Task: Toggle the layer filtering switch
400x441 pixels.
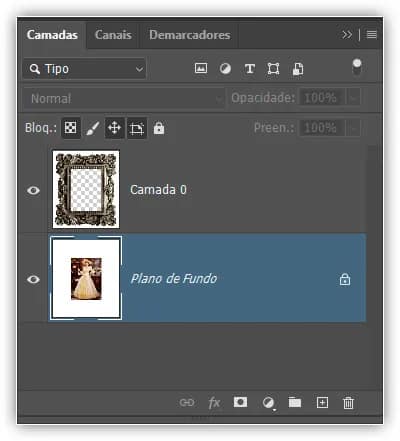Action: click(x=357, y=67)
